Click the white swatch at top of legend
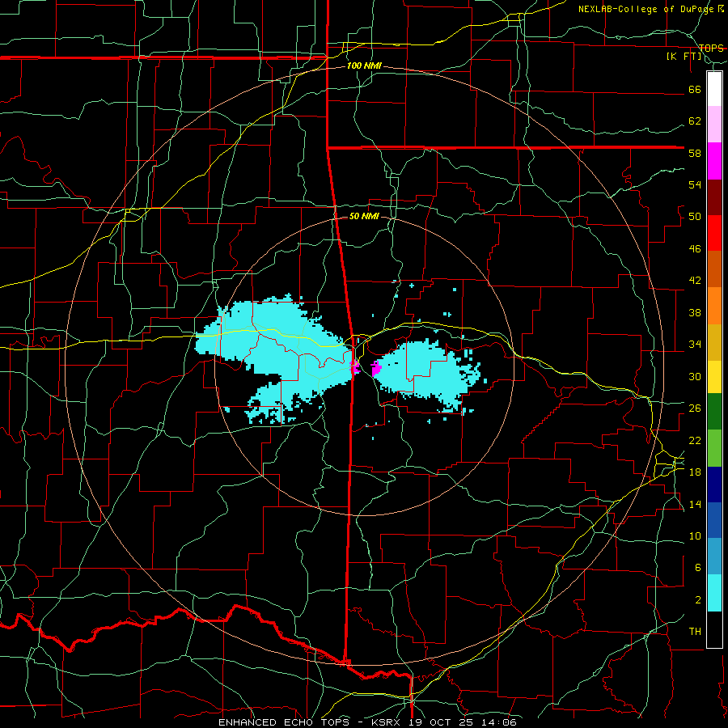 point(714,89)
